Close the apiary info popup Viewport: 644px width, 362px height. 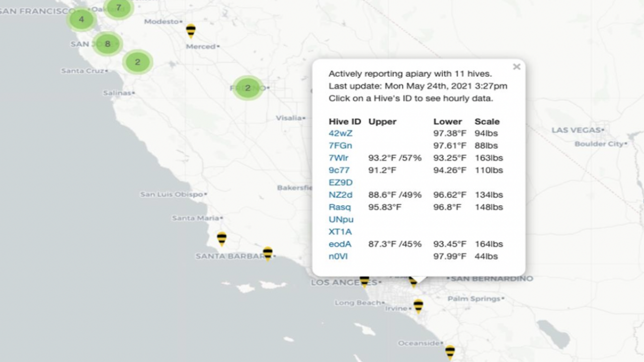click(516, 67)
